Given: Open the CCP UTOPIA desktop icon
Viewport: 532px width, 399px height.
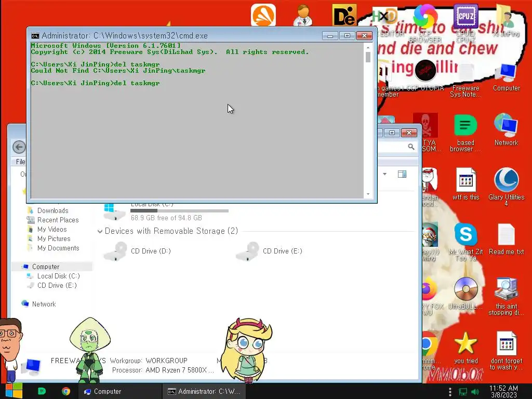Looking at the screenshot, I should [425, 75].
